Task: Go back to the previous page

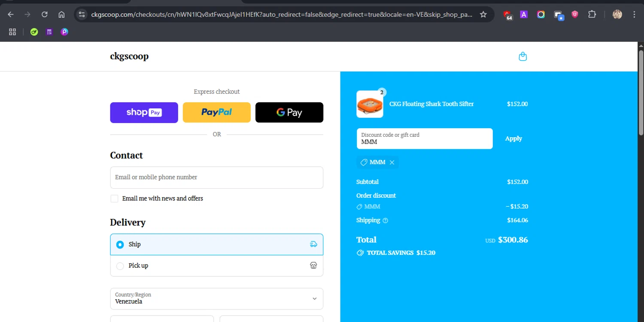Action: [11, 15]
